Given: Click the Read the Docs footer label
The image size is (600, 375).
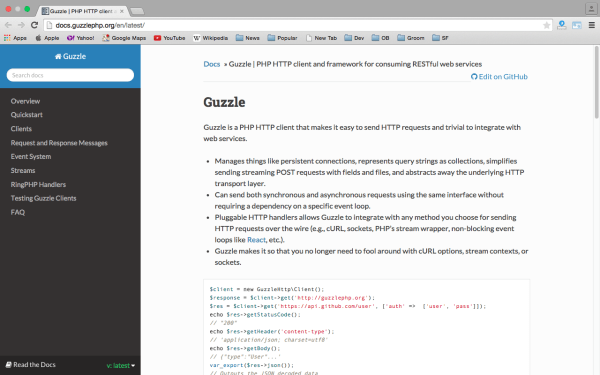Looking at the screenshot, I should tap(31, 365).
